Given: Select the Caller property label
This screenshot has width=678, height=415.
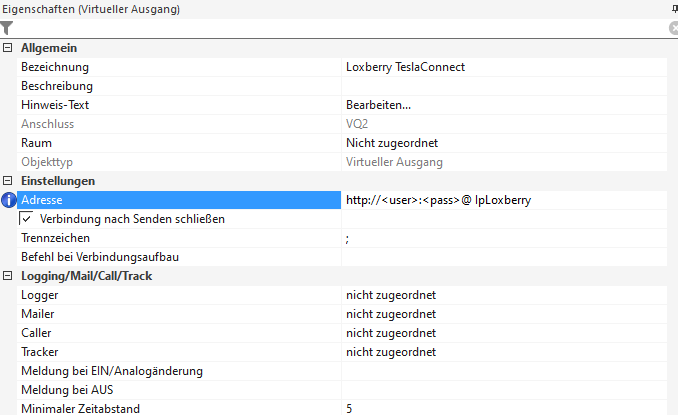Looking at the screenshot, I should [x=36, y=333].
